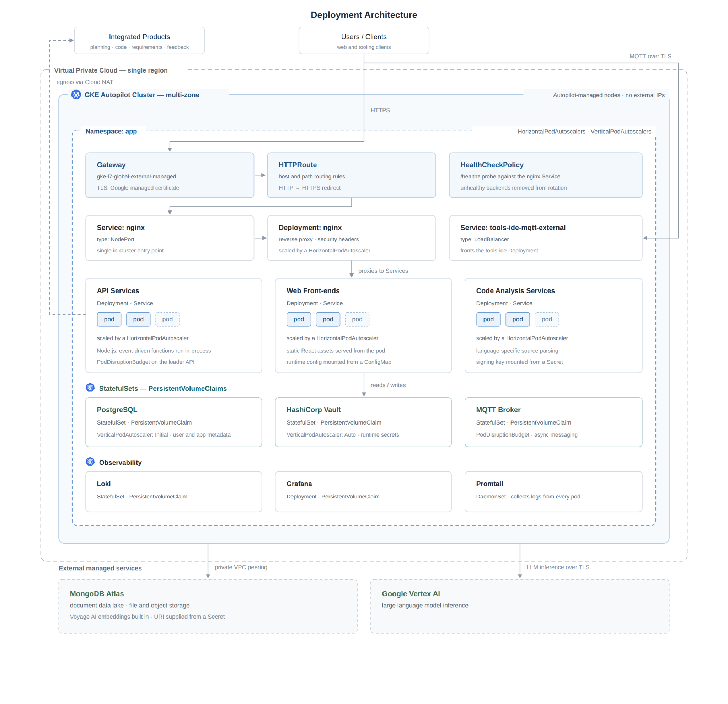728x704 pixels.
Task: Click the first pod in API Services
Action: pos(109,319)
